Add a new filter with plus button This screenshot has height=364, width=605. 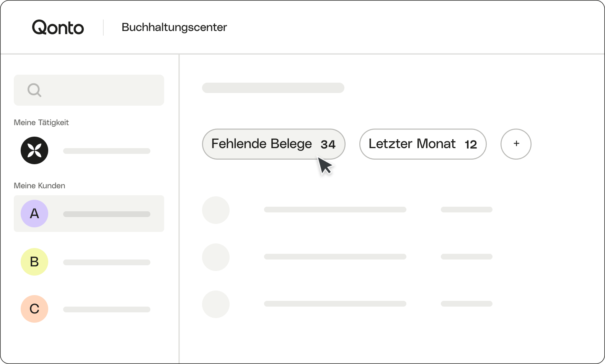pos(516,144)
